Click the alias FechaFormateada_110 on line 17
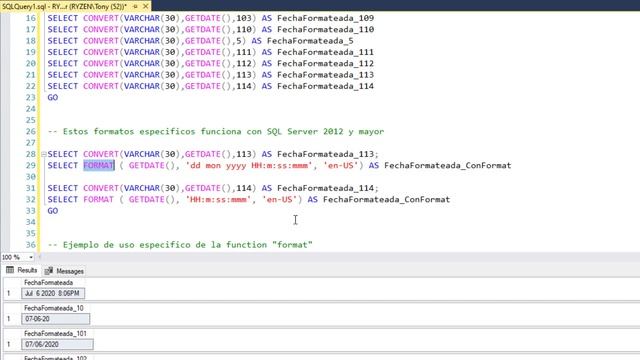640x360 pixels. (325, 29)
